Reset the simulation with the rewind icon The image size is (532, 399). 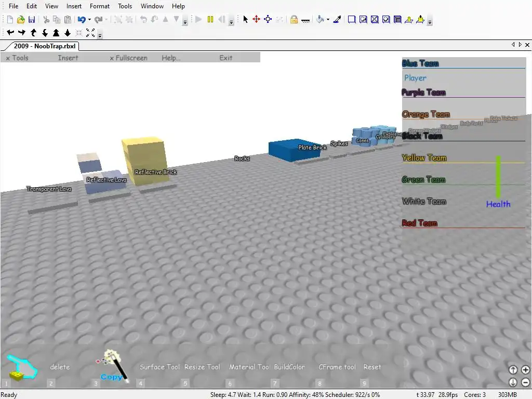pos(221,19)
